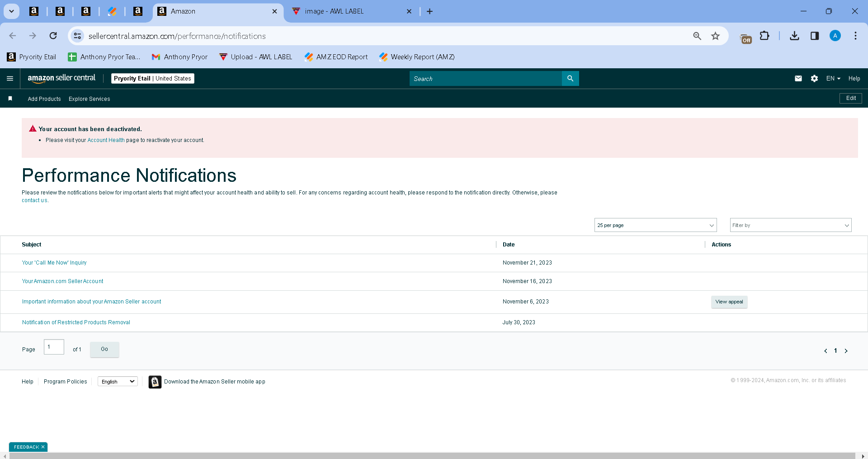Switch to the pinned ClickUp tab

112,11
